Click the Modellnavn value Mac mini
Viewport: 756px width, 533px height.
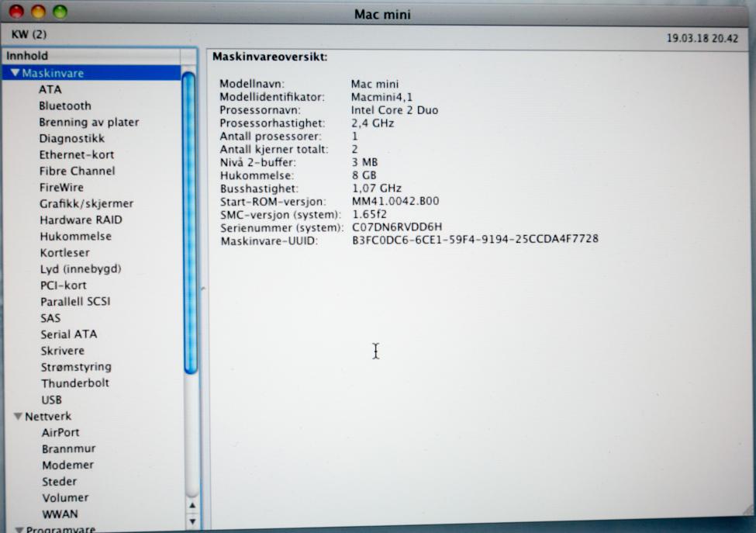375,84
